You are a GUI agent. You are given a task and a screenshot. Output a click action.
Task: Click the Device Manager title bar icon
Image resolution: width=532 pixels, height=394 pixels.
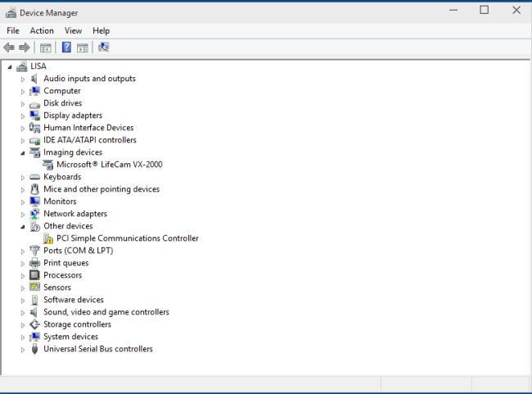click(x=11, y=13)
